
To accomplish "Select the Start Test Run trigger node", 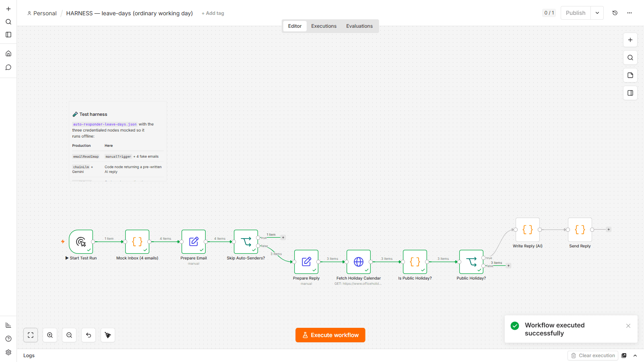I will coord(81,242).
